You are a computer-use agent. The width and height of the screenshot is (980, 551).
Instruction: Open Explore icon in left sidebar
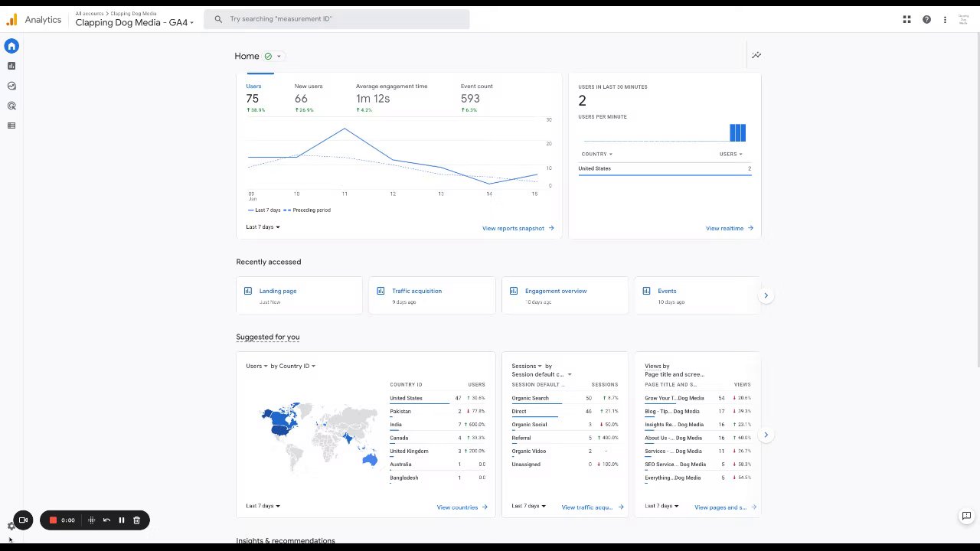click(x=11, y=86)
